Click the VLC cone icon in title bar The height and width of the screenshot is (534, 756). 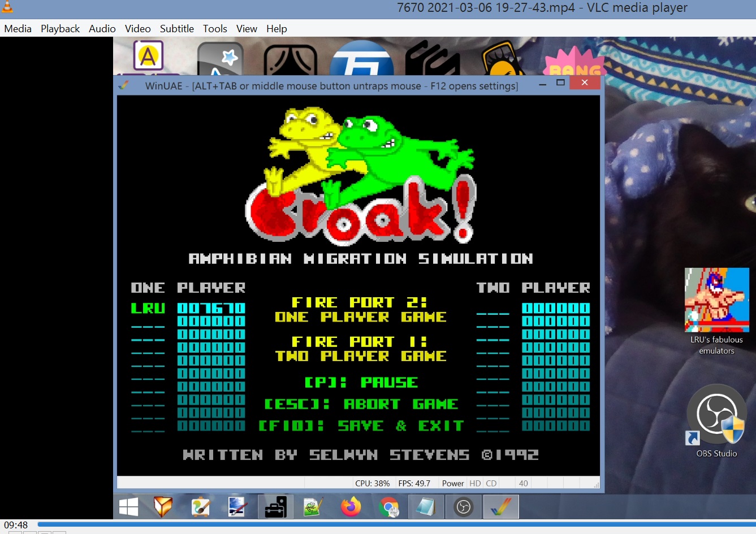[x=7, y=7]
